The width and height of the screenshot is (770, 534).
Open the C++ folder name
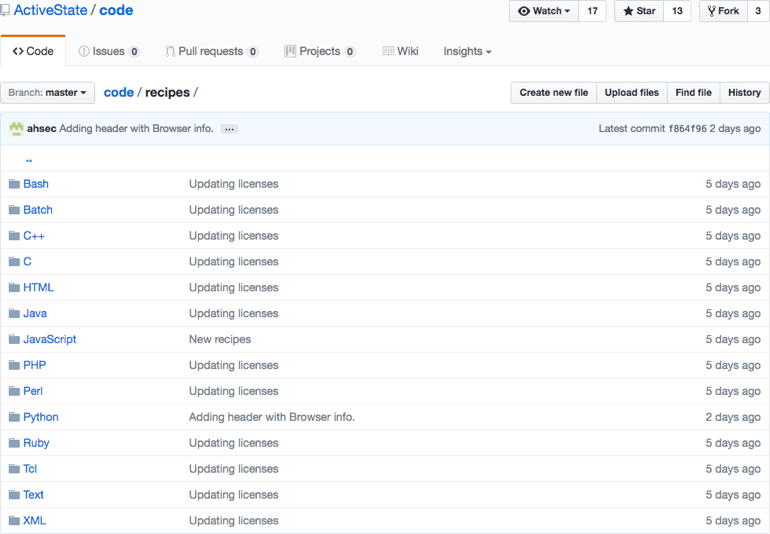pyautogui.click(x=34, y=236)
